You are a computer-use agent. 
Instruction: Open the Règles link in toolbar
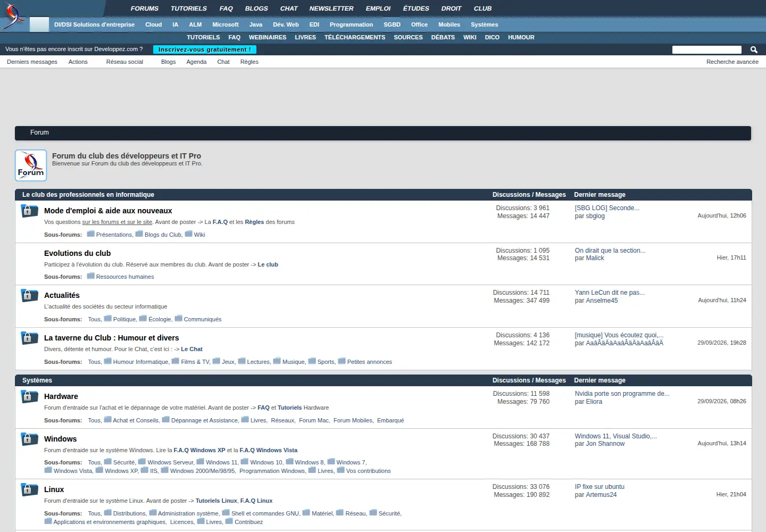[249, 62]
